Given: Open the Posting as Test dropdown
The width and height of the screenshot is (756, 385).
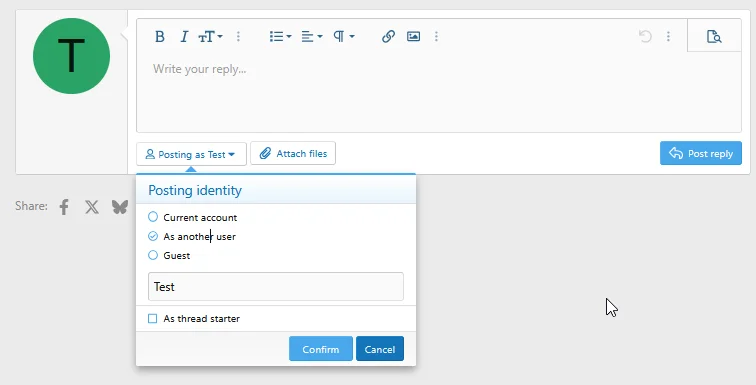Looking at the screenshot, I should point(191,154).
